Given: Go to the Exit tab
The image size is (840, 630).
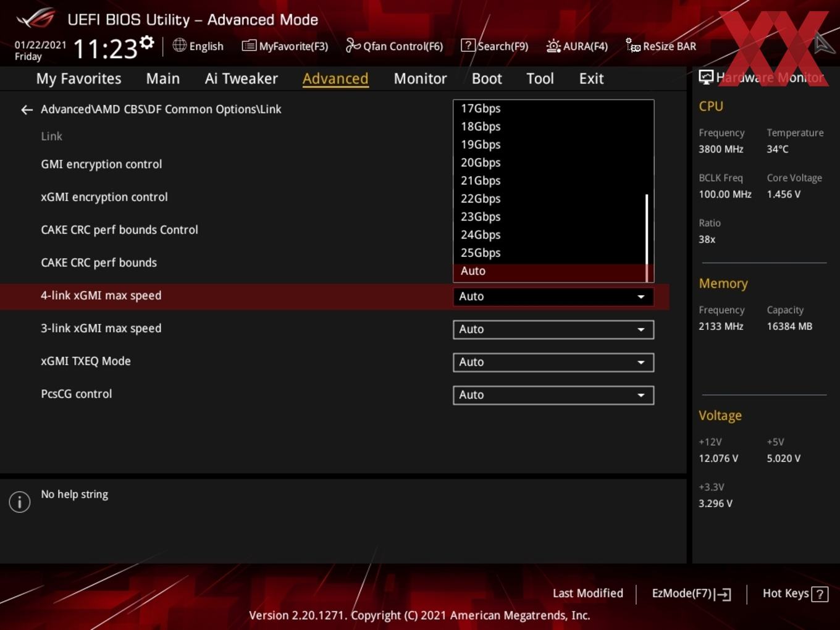Looking at the screenshot, I should pyautogui.click(x=591, y=78).
